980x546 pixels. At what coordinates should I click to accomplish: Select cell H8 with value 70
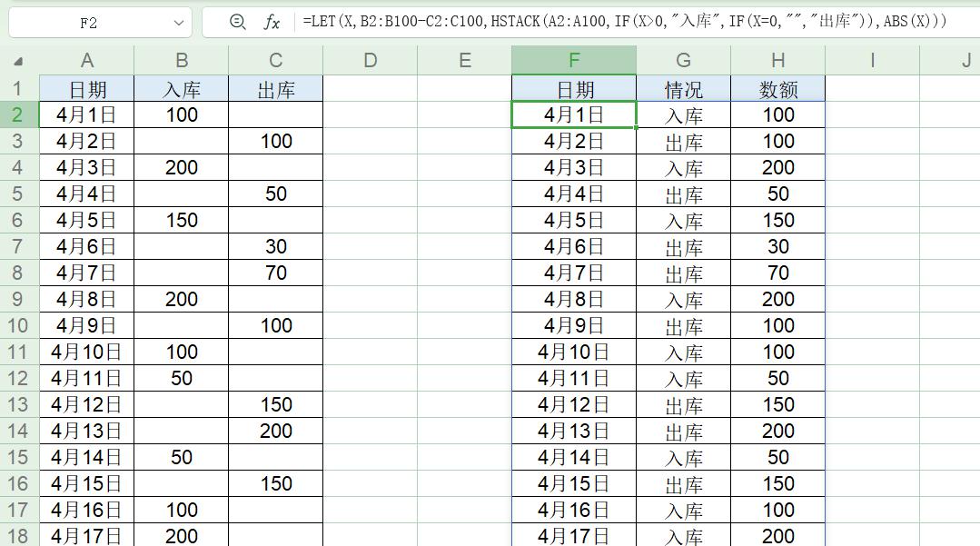tap(778, 273)
